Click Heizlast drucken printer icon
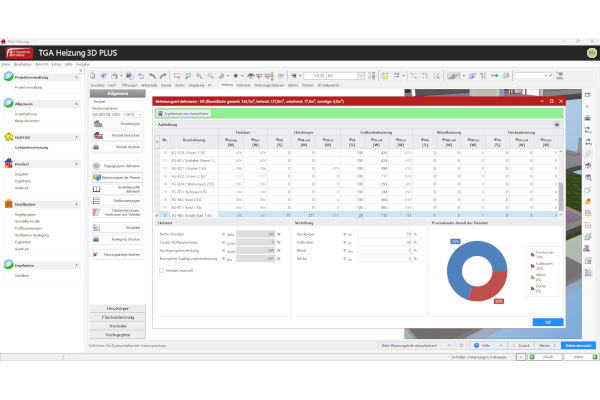600x400 pixels. pos(96,146)
